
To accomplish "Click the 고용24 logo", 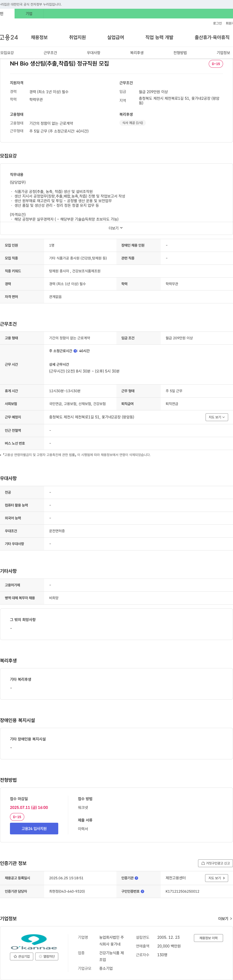I will tap(9, 37).
